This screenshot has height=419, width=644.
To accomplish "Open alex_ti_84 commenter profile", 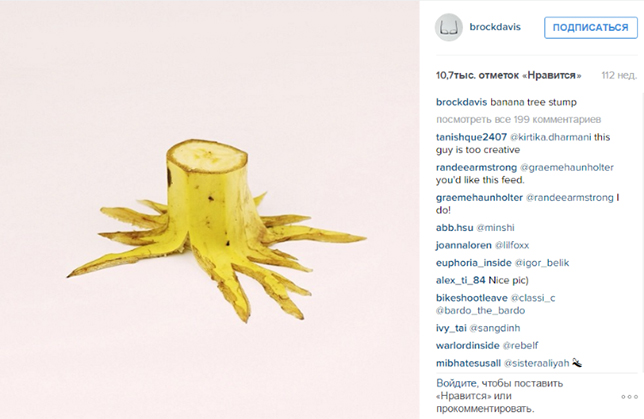I will (461, 280).
